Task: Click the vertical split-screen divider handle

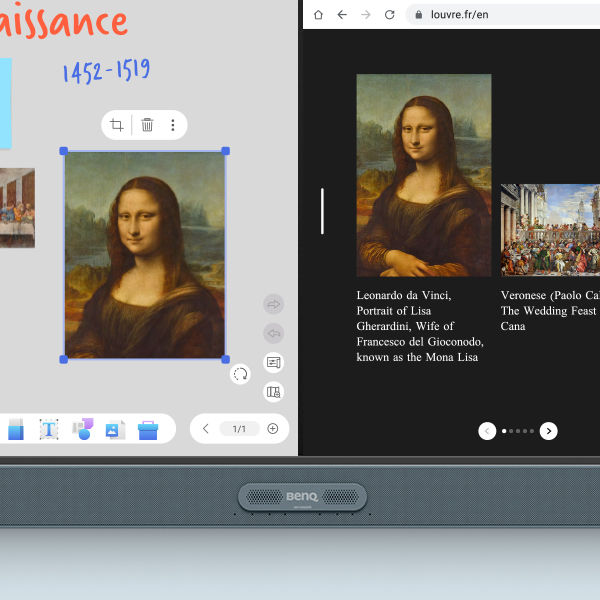Action: 322,211
